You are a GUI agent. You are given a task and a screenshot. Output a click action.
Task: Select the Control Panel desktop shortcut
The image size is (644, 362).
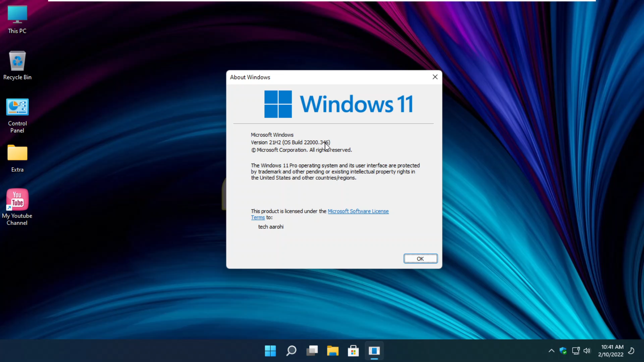[17, 116]
